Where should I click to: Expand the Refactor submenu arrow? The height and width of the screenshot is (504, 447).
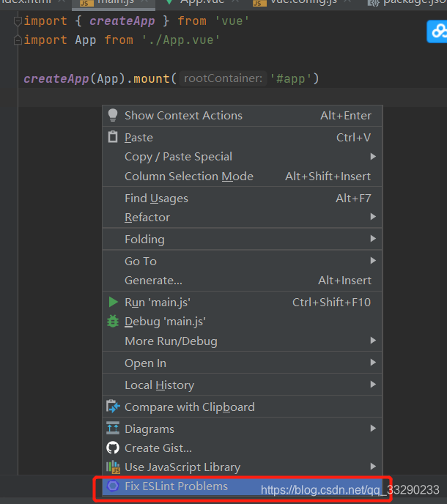pyautogui.click(x=373, y=217)
